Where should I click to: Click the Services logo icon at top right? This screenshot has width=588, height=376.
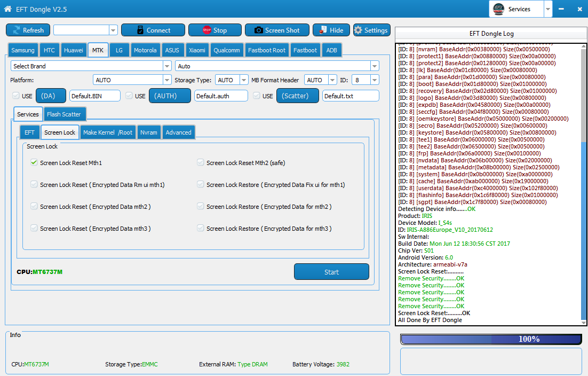[498, 9]
